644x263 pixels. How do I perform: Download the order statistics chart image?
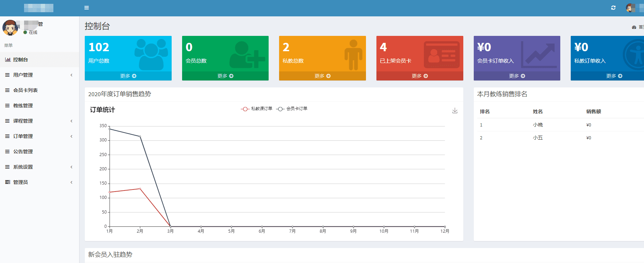[x=455, y=110]
